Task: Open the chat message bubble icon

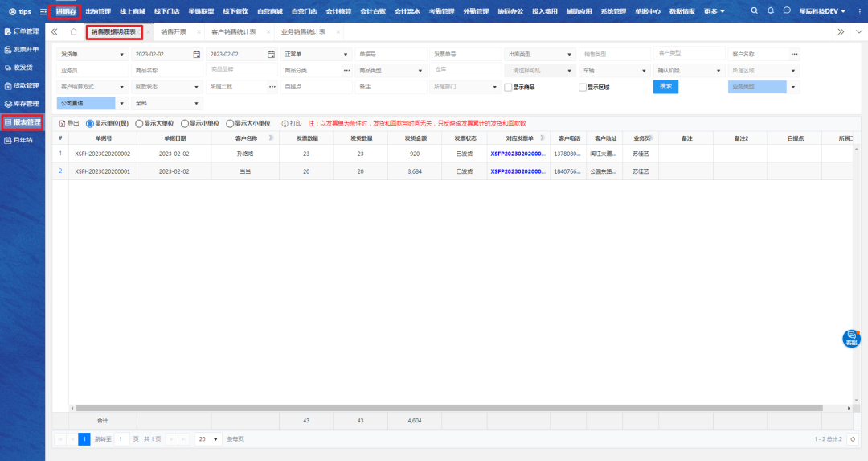Action: [787, 11]
